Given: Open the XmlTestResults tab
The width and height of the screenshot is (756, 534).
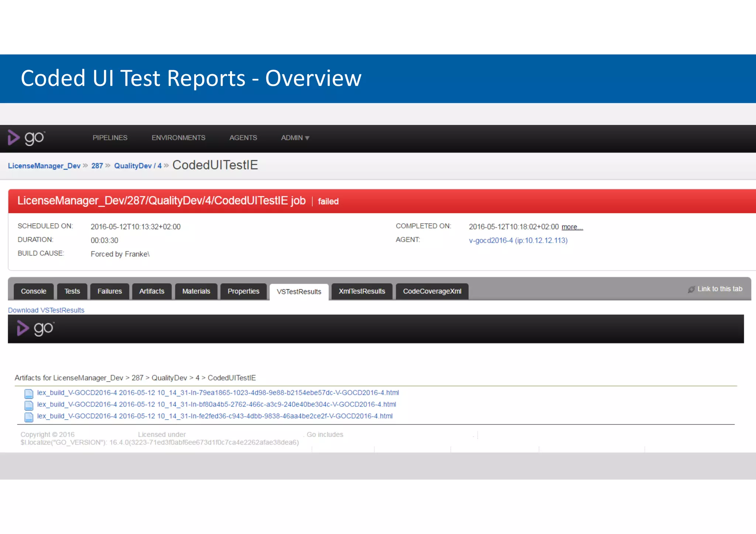Looking at the screenshot, I should pos(362,291).
